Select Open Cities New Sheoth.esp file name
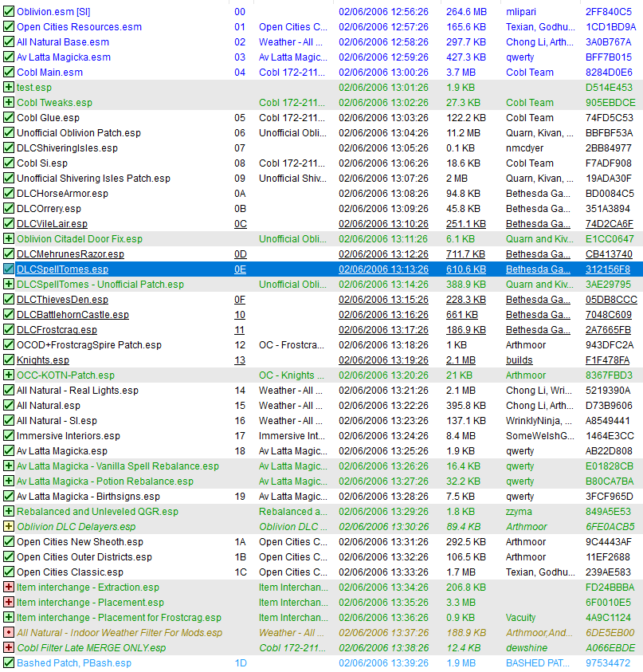 tap(80, 542)
